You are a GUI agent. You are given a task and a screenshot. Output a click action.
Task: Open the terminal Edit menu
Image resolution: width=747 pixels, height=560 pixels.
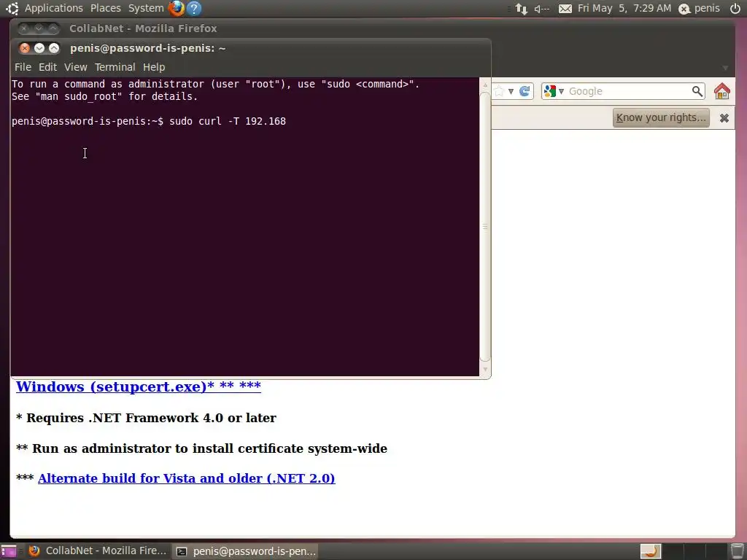coord(47,67)
